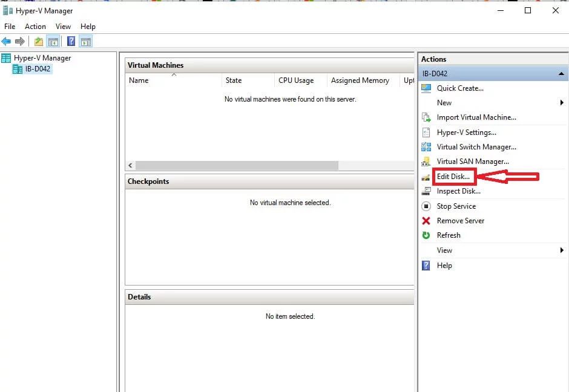Click the Up one level folder icon

pyautogui.click(x=39, y=41)
